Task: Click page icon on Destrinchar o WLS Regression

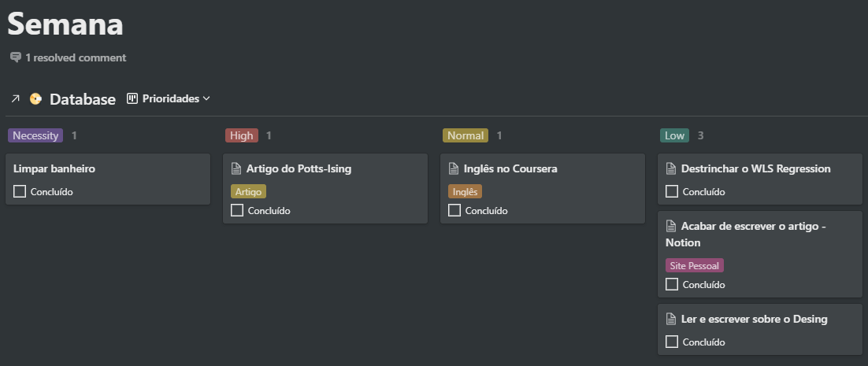Action: click(x=670, y=168)
